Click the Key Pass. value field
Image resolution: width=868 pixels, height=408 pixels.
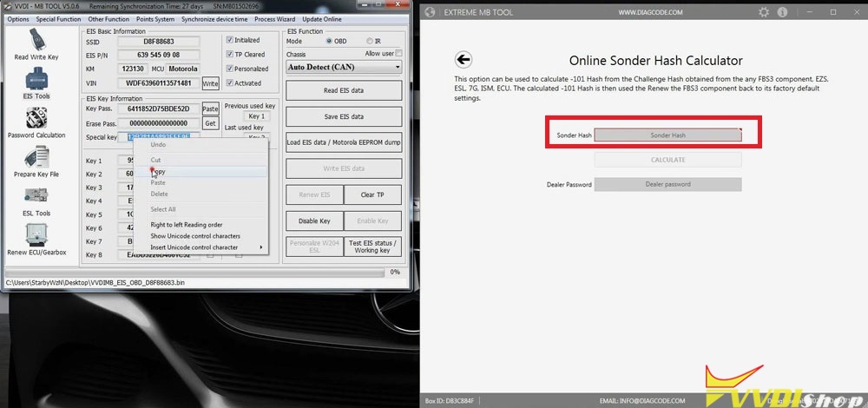point(158,109)
